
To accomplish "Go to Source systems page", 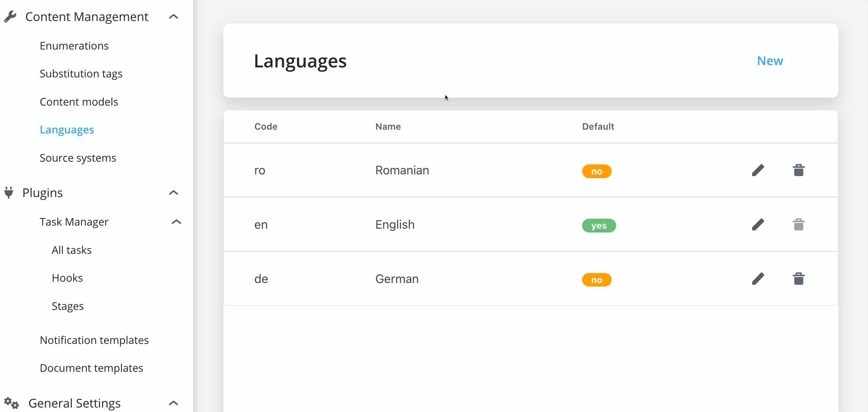I will (x=78, y=158).
